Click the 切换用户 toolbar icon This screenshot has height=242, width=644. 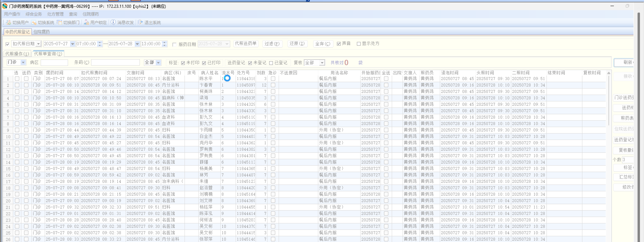coord(9,23)
